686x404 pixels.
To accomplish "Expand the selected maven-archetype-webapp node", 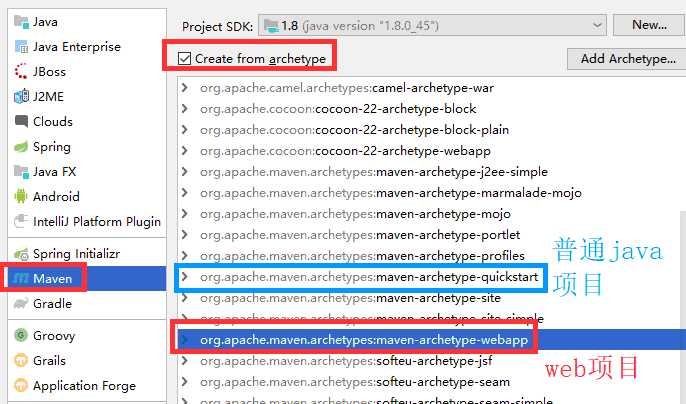I will point(185,340).
